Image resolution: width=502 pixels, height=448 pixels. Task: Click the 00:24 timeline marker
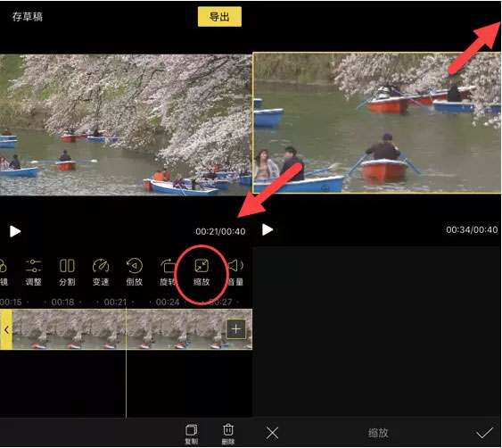click(x=168, y=303)
